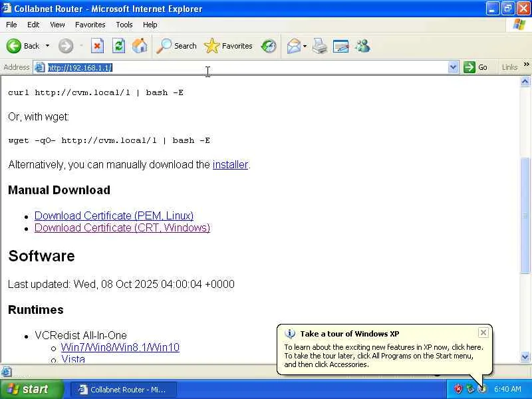Viewport: 532px width, 399px height.
Task: Click Download Certificate (CRT, Windows) link
Action: pyautogui.click(x=122, y=227)
